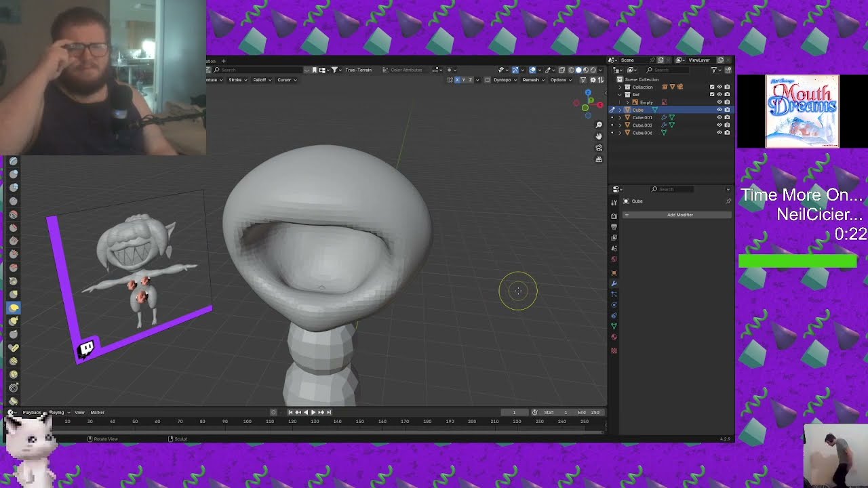
Task: Hide Cube.001 with its eye icon
Action: point(719,118)
